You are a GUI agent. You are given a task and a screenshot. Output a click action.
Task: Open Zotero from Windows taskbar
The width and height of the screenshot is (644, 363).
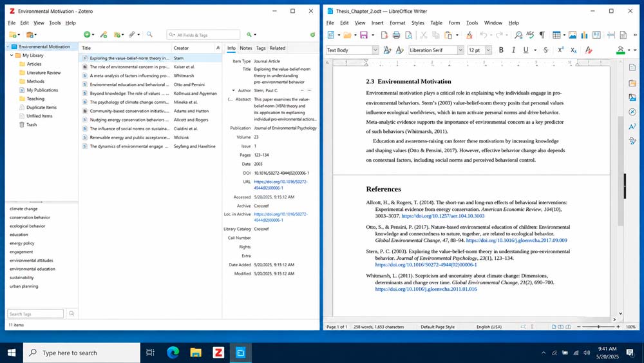click(x=218, y=352)
